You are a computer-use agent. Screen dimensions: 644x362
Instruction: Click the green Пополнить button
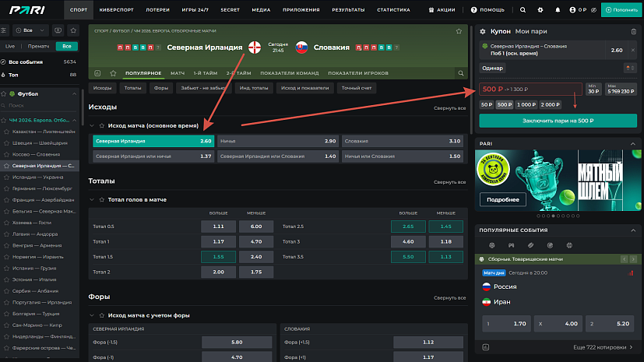621,9
